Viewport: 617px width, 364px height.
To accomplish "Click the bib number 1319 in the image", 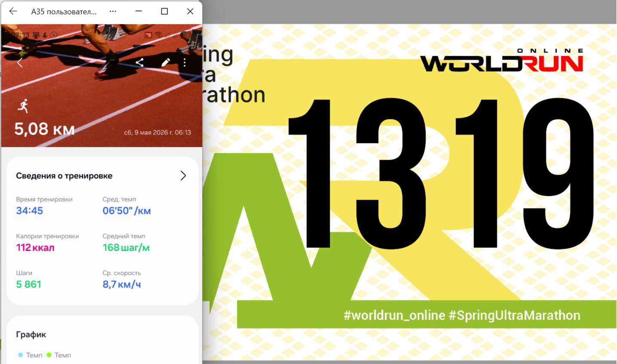I will pos(441,173).
